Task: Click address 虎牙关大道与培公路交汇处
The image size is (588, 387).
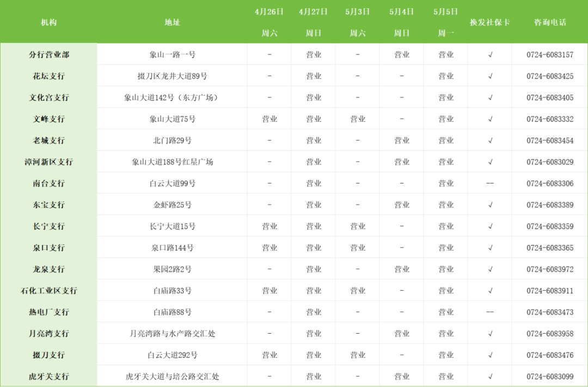Action: point(172,377)
